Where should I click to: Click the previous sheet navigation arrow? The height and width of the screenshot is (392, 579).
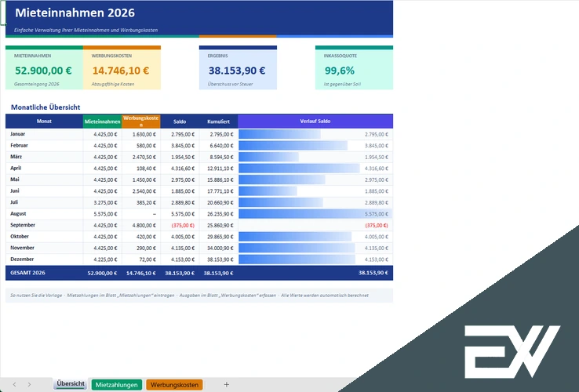pyautogui.click(x=14, y=385)
